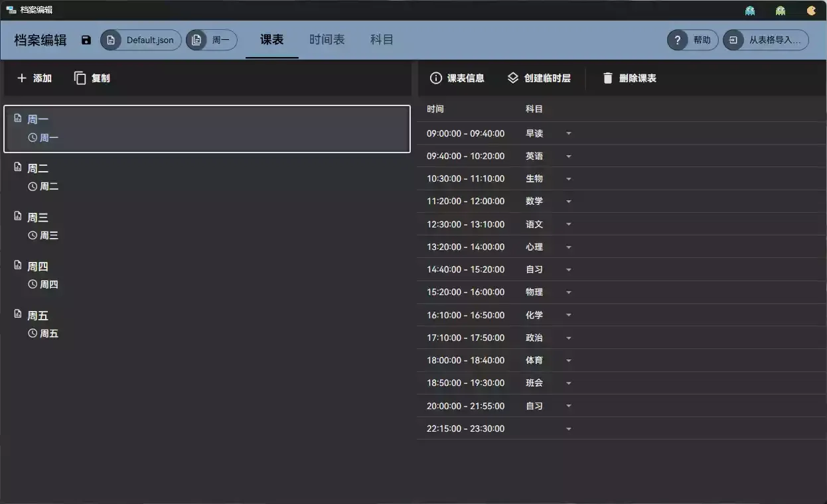Select the 周二 schedule in list
827x504 pixels.
pyautogui.click(x=207, y=177)
